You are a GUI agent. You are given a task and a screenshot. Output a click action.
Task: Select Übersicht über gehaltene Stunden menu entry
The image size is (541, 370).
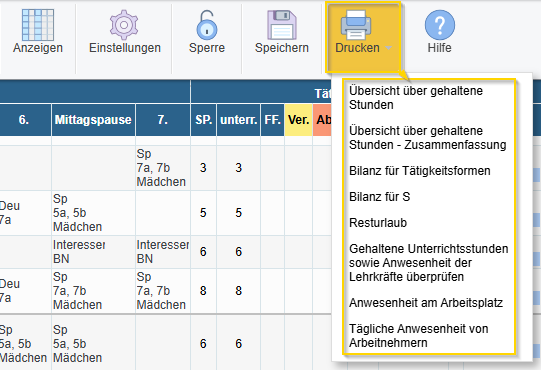[x=416, y=98]
